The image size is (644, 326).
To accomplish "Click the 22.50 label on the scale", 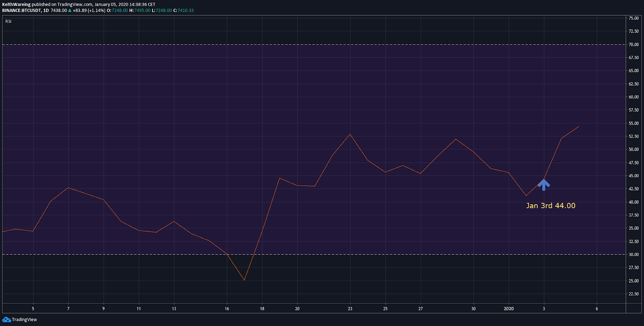I will click(634, 294).
